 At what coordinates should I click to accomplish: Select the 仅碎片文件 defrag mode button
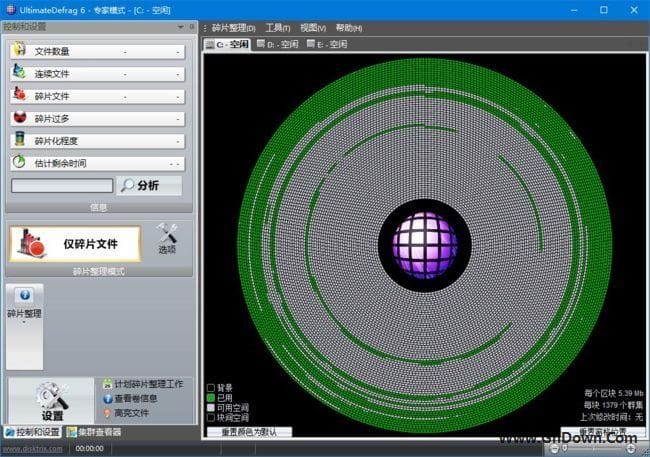pyautogui.click(x=75, y=244)
